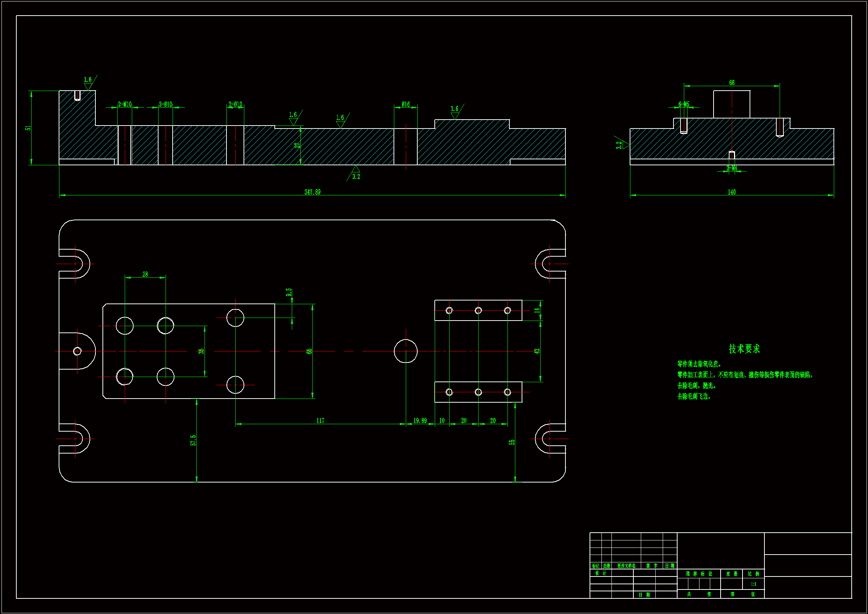
Task: Click the 更改文件名 header cell
Action: tap(626, 566)
